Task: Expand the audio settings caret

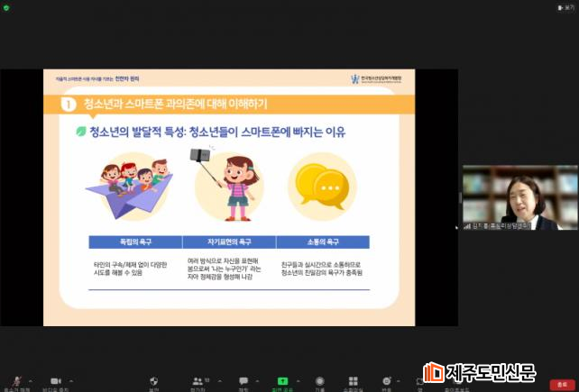Action: (32, 380)
